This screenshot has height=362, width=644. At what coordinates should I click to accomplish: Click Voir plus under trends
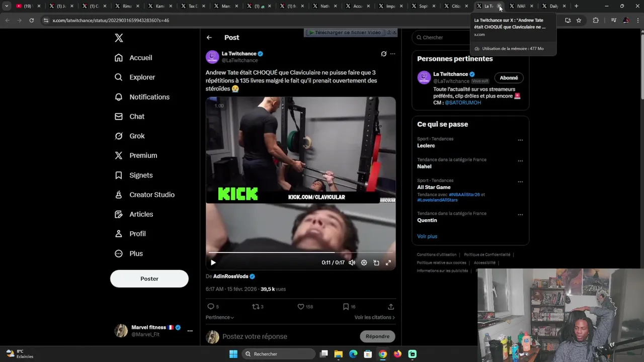pyautogui.click(x=427, y=236)
